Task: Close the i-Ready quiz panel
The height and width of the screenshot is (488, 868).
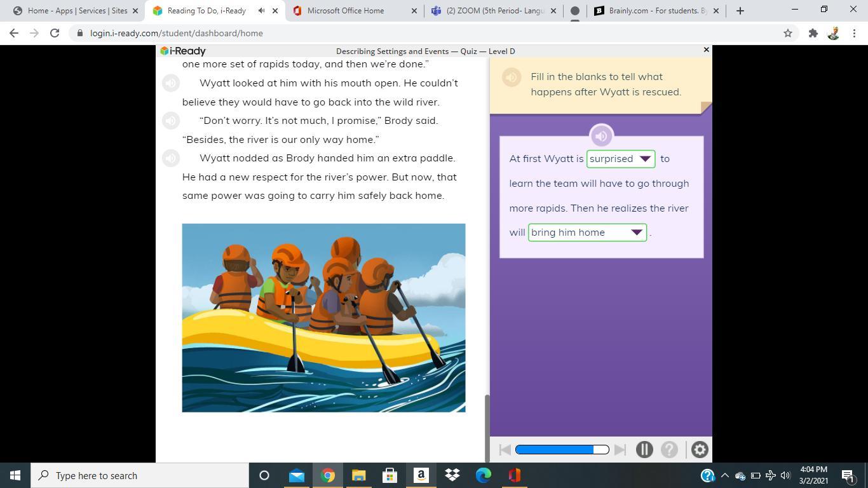Action: click(706, 50)
